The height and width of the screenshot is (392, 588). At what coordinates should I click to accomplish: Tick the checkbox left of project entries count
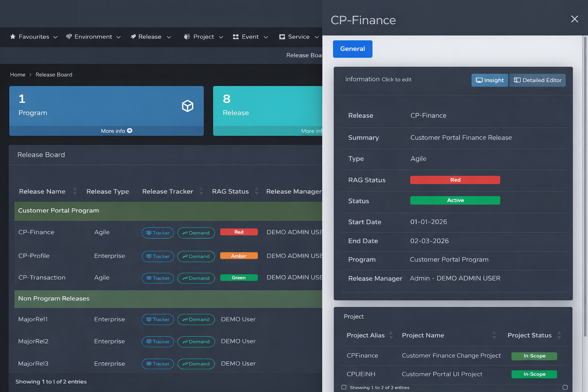(x=344, y=387)
